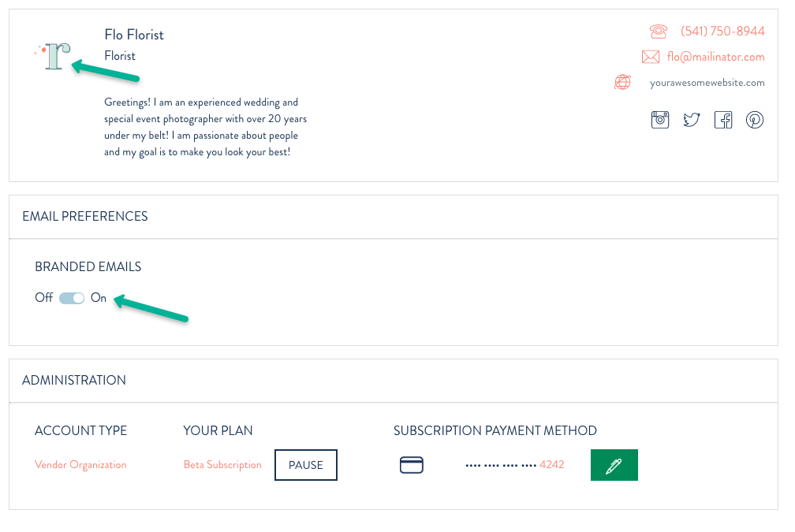
Task: Toggle the Branded Emails switch
Action: [x=72, y=298]
